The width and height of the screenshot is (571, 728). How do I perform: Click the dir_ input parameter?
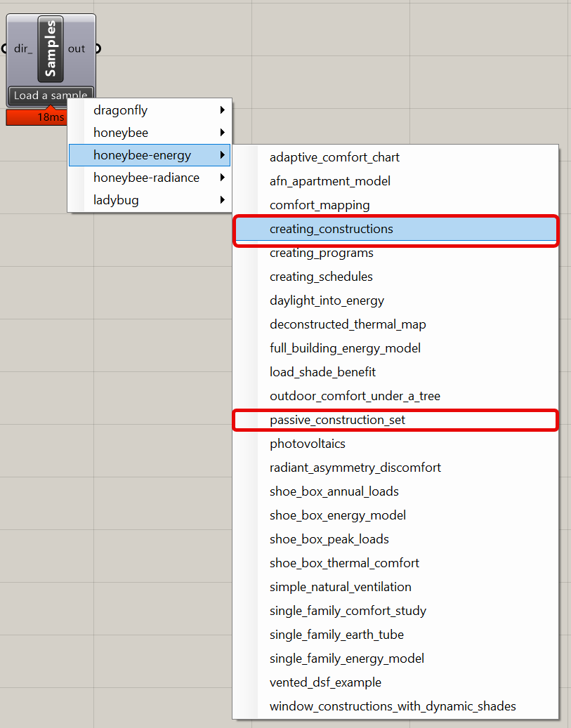[x=23, y=48]
